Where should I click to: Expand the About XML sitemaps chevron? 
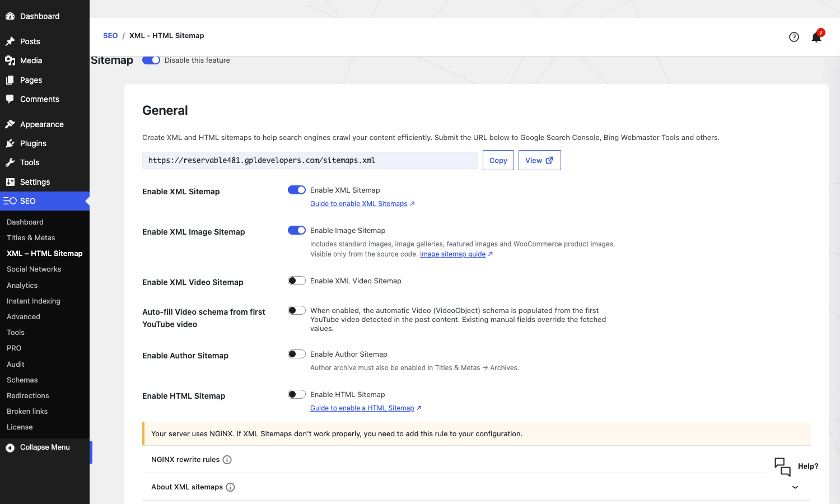click(795, 487)
